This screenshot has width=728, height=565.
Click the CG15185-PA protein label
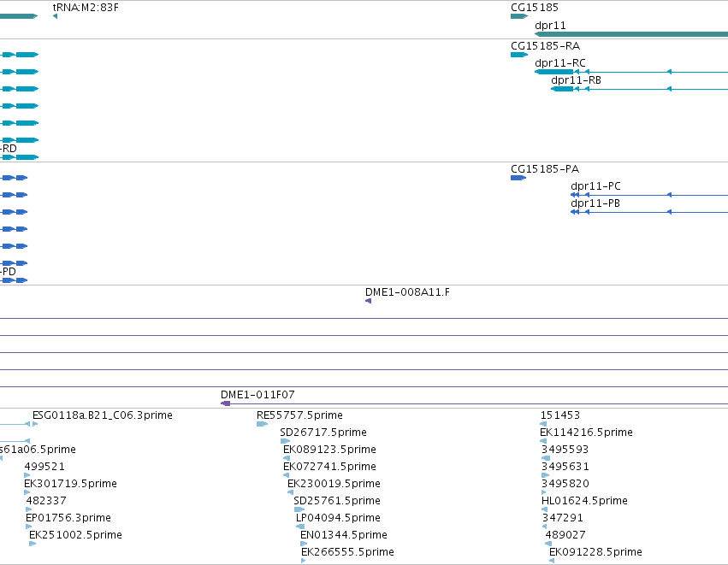[545, 169]
